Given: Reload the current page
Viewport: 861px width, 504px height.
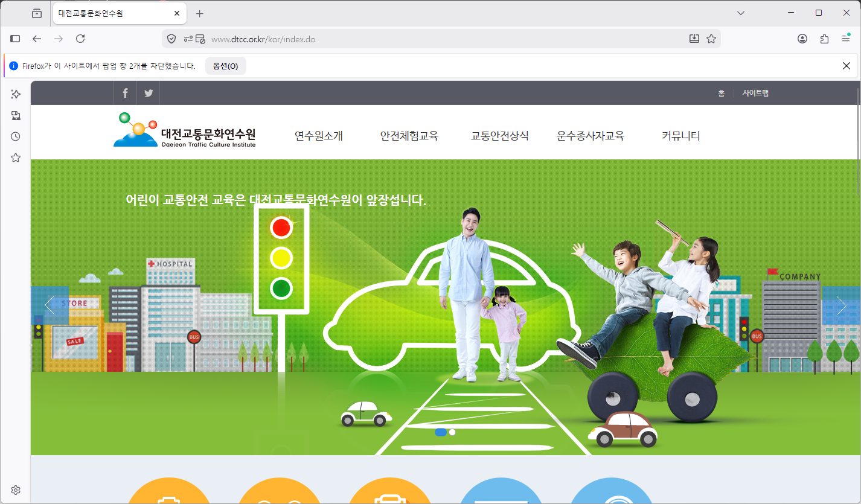Looking at the screenshot, I should [80, 39].
